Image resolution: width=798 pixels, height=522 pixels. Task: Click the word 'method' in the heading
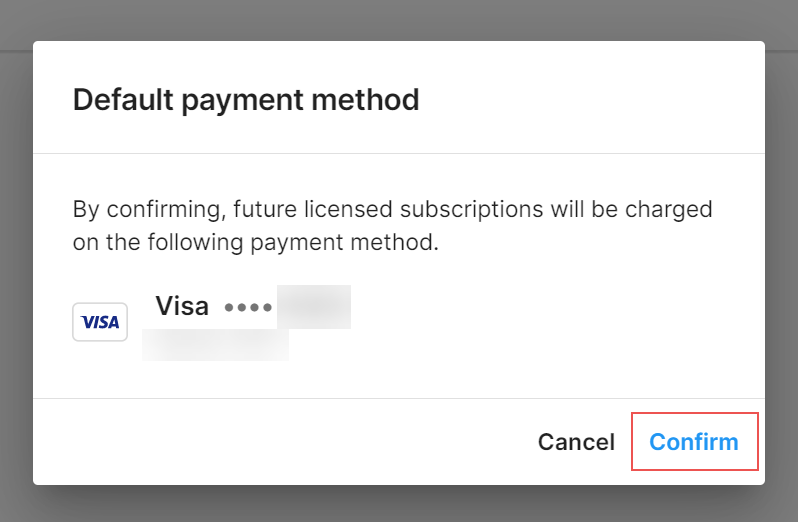point(365,99)
